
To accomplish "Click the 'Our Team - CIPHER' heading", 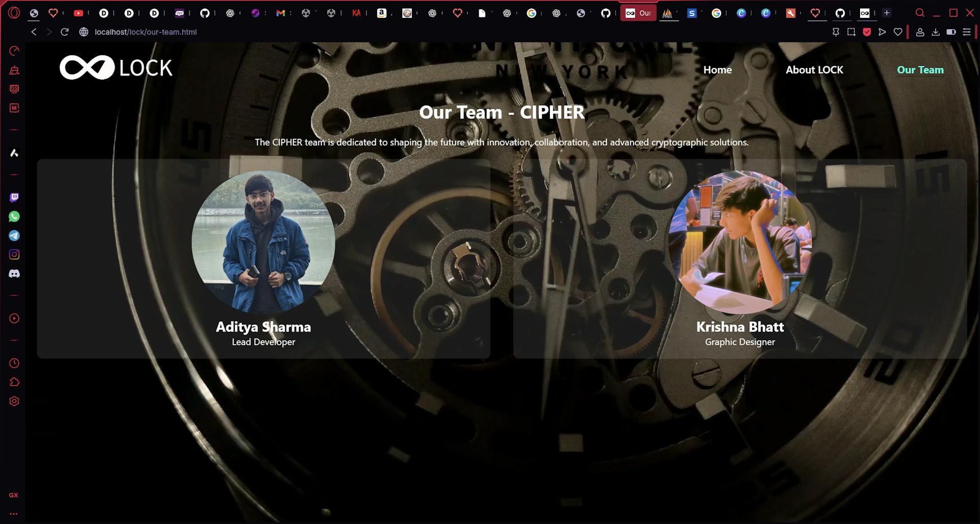I will pyautogui.click(x=502, y=112).
